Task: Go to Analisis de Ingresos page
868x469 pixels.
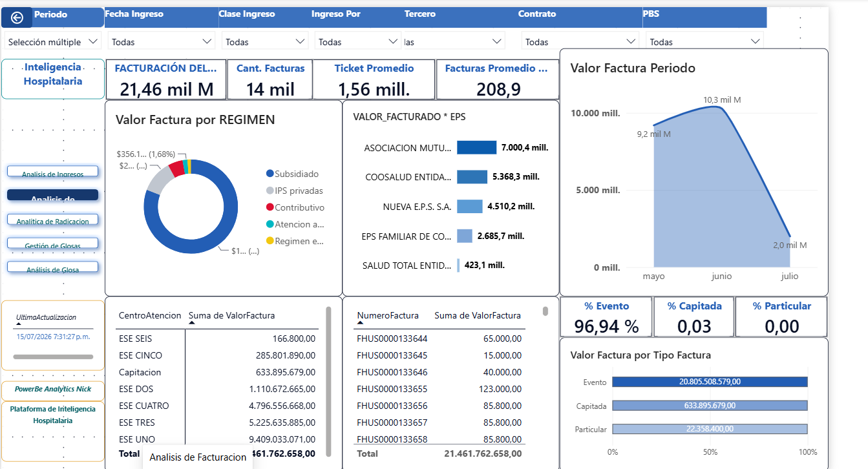Action: click(52, 171)
